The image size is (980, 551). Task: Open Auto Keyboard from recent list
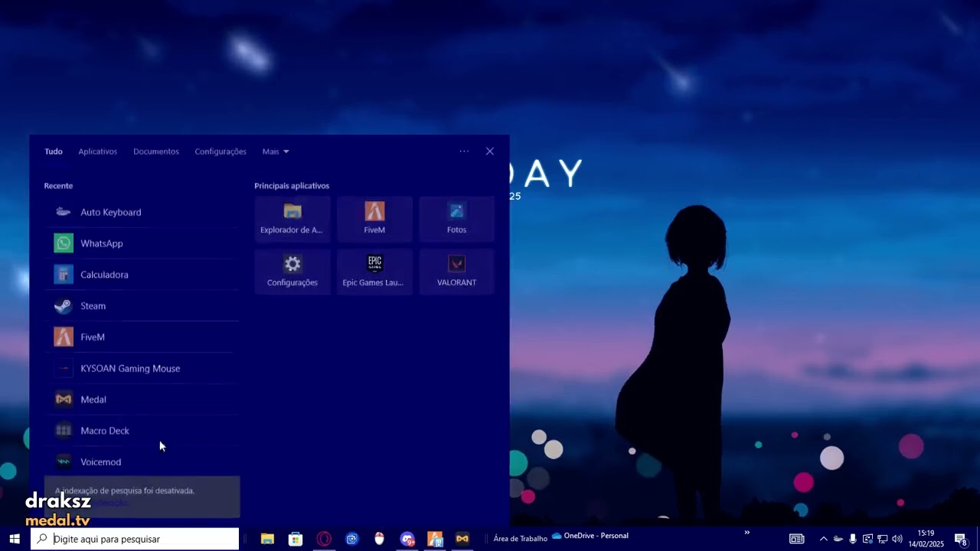point(142,212)
